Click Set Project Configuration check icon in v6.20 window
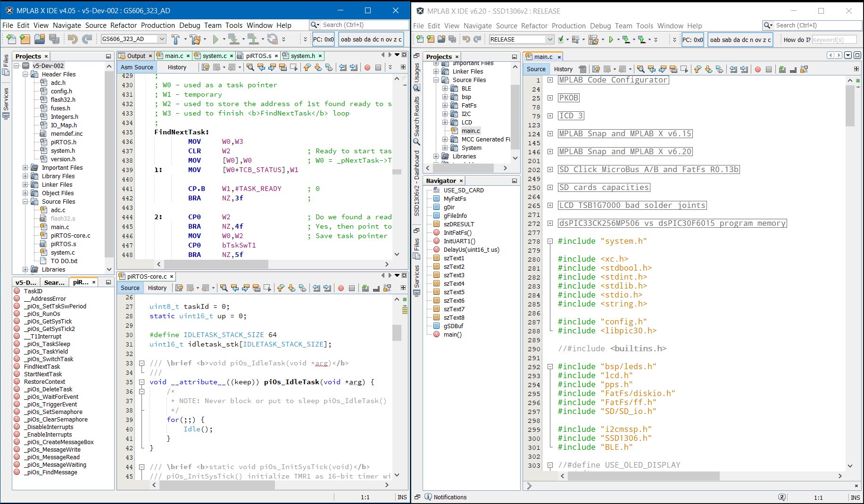This screenshot has height=504, width=864. point(561,40)
